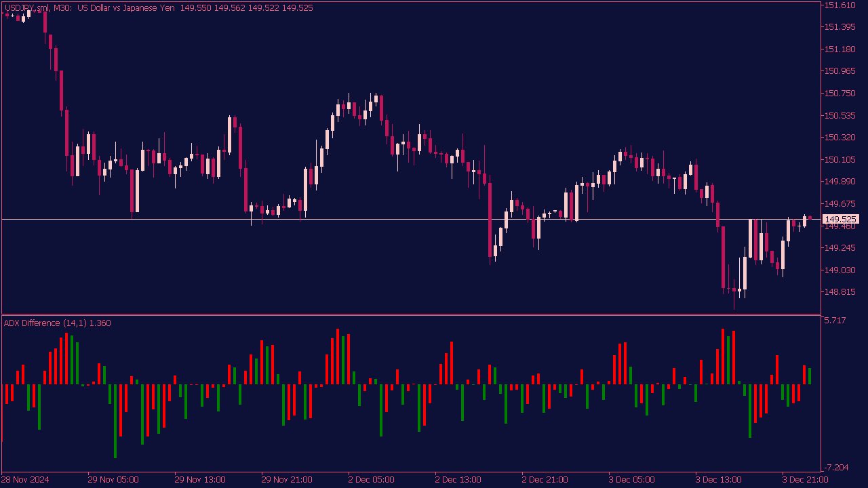The width and height of the screenshot is (868, 488).
Task: Click the 2 Dec 13:00 time label
Action: [x=460, y=480]
